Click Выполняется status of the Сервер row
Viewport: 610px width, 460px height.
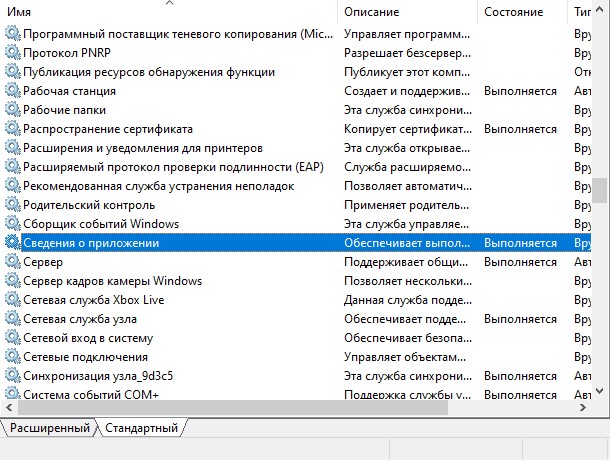520,262
